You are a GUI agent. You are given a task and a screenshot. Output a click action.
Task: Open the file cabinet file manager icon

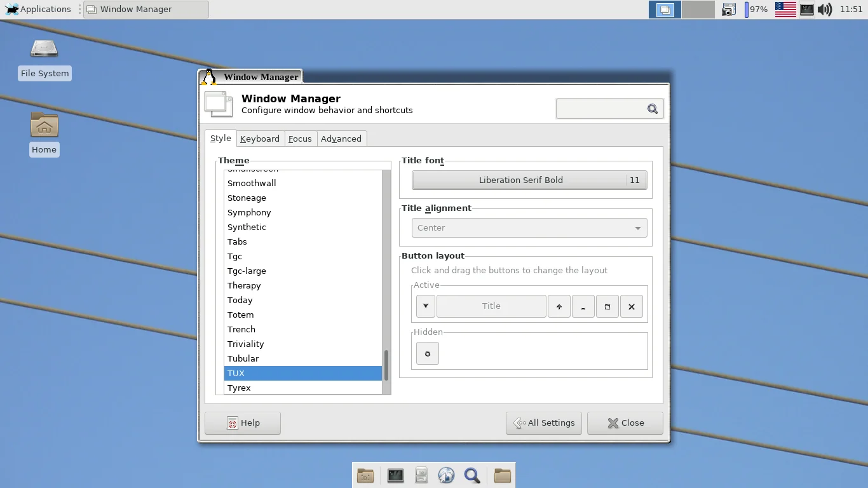tap(421, 475)
